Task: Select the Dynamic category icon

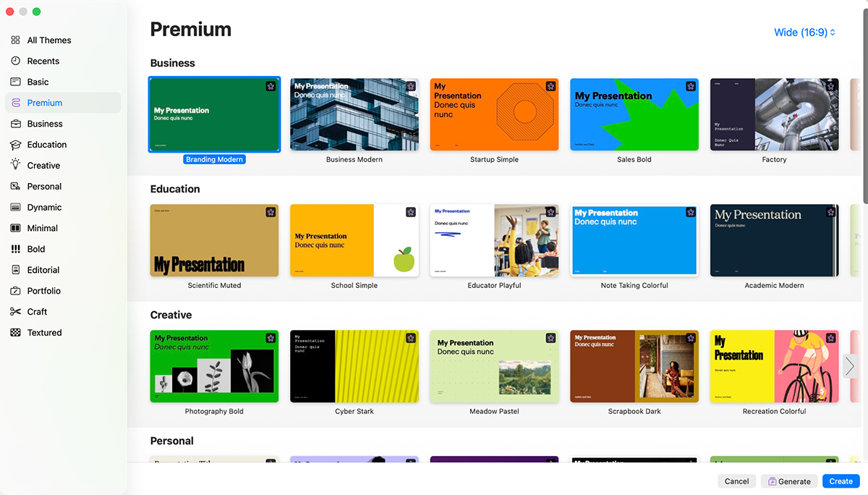Action: (16, 207)
